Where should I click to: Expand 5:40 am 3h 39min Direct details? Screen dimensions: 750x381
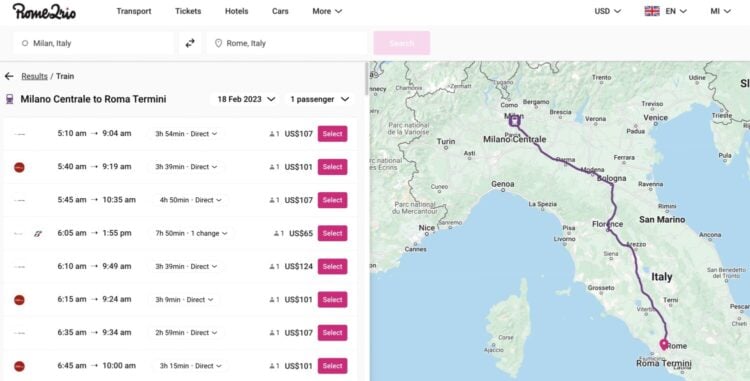coord(186,167)
